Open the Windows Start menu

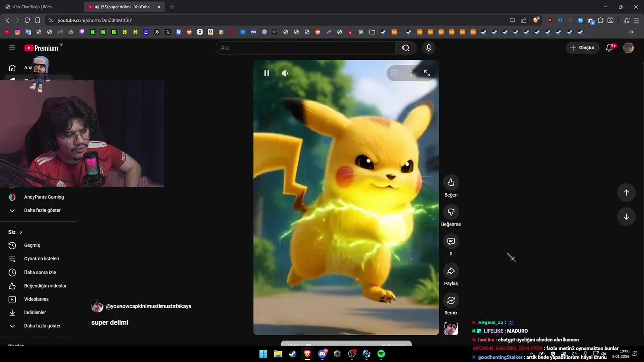(263, 354)
